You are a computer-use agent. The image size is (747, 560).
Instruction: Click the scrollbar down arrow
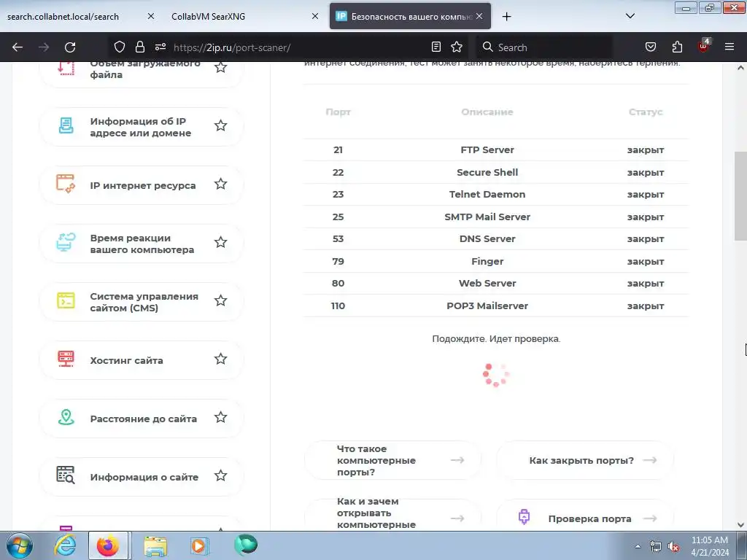(740, 525)
